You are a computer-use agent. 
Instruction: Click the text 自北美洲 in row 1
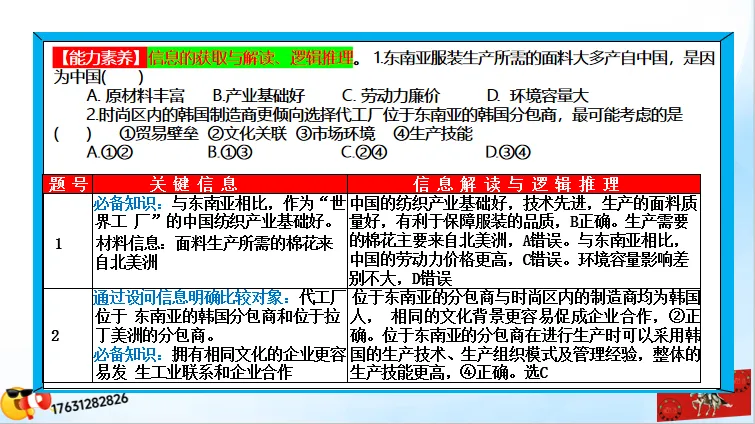127,262
